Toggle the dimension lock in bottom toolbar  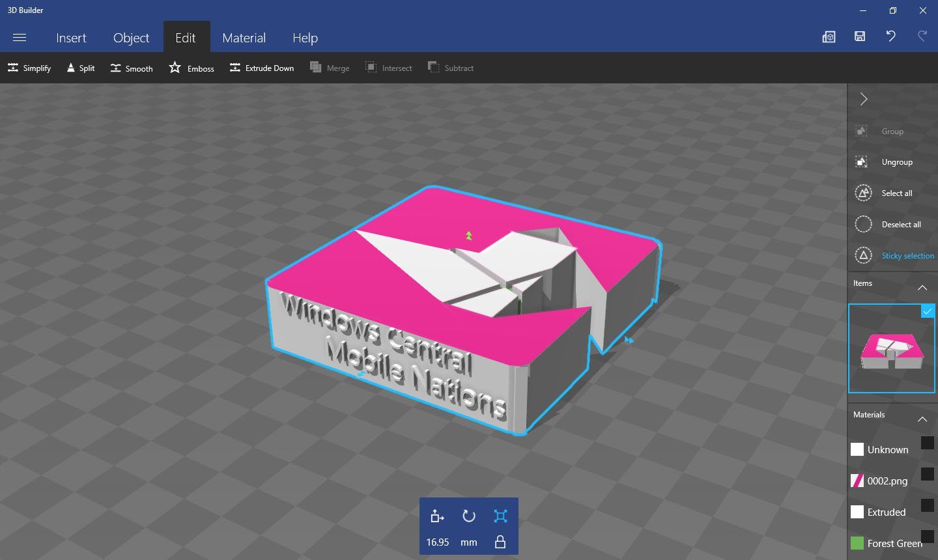coord(500,542)
